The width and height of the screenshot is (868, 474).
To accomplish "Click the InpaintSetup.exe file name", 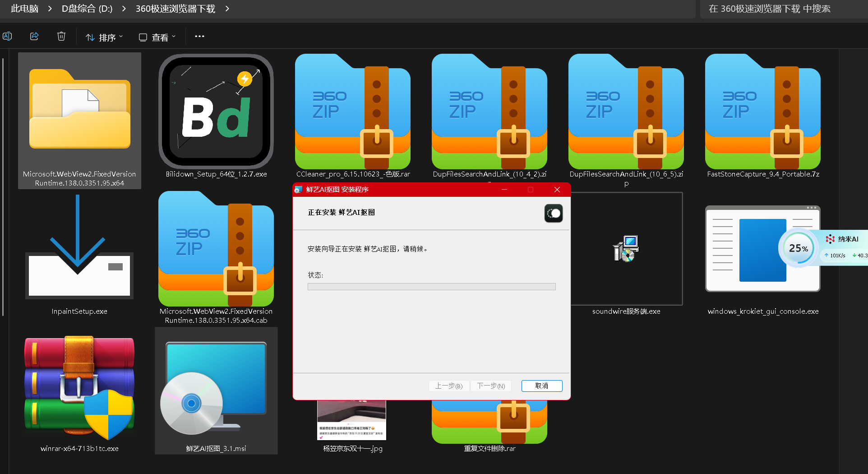I will [x=79, y=311].
